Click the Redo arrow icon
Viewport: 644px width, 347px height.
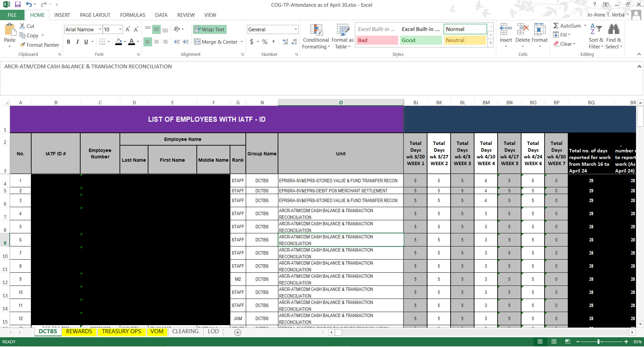click(x=44, y=5)
